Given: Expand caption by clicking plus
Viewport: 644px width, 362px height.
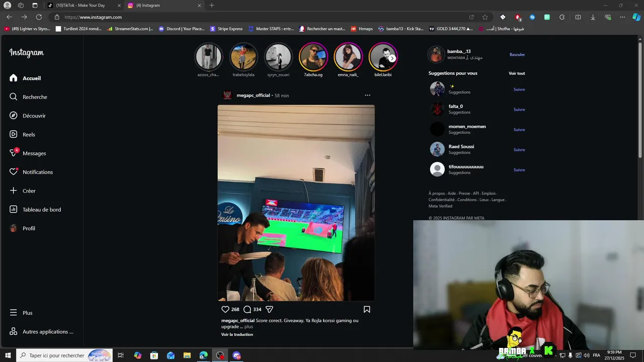Looking at the screenshot, I should (x=249, y=327).
